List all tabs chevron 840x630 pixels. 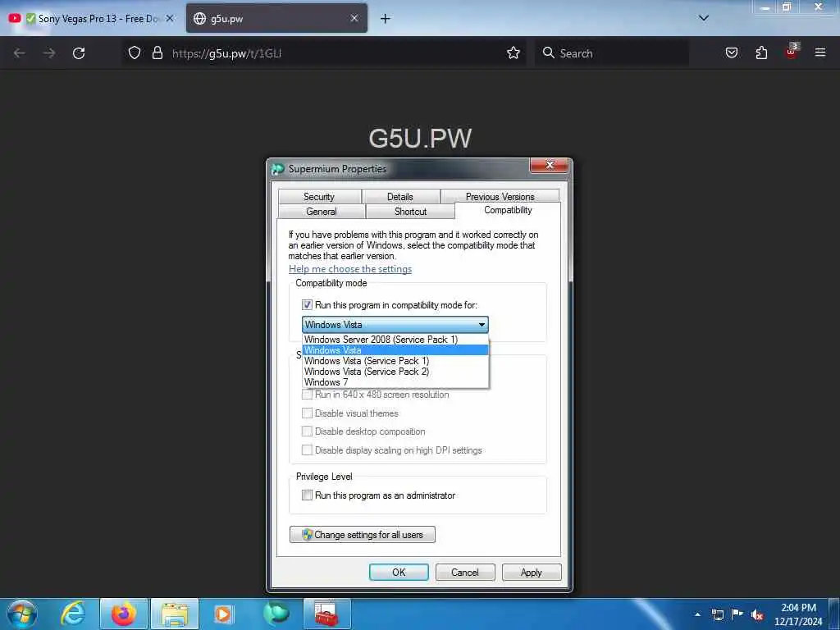pos(703,18)
